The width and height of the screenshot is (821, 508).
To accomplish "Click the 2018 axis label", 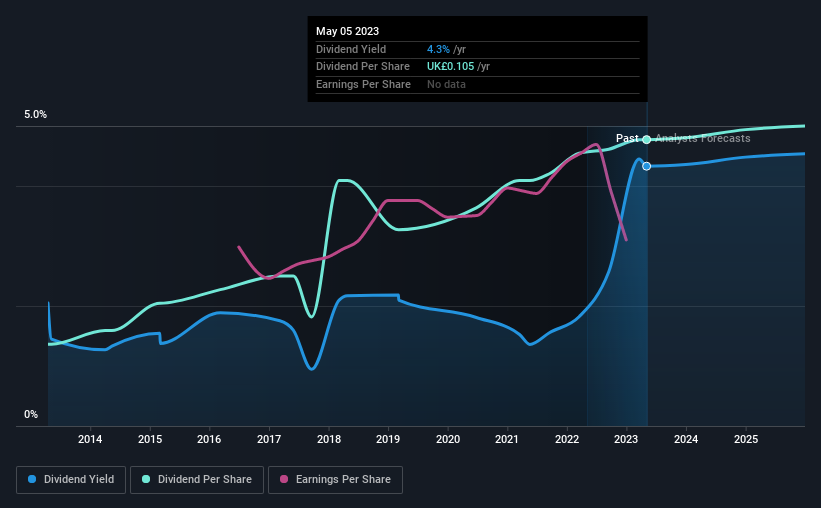I will point(329,439).
